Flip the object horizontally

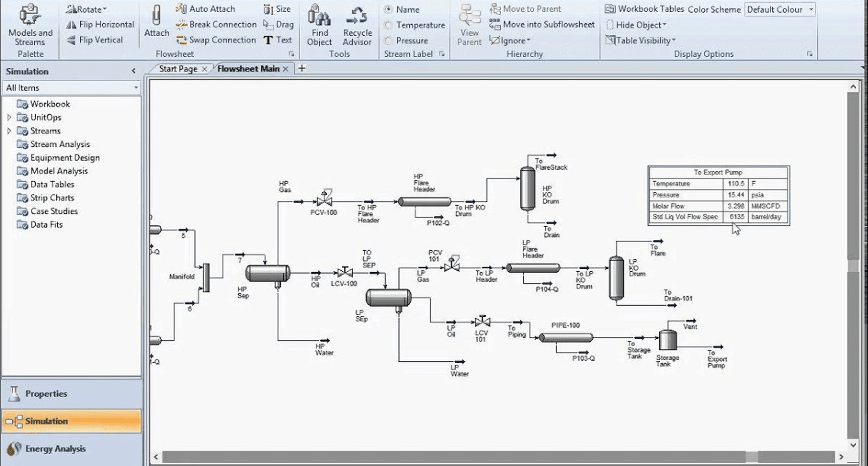[x=100, y=24]
